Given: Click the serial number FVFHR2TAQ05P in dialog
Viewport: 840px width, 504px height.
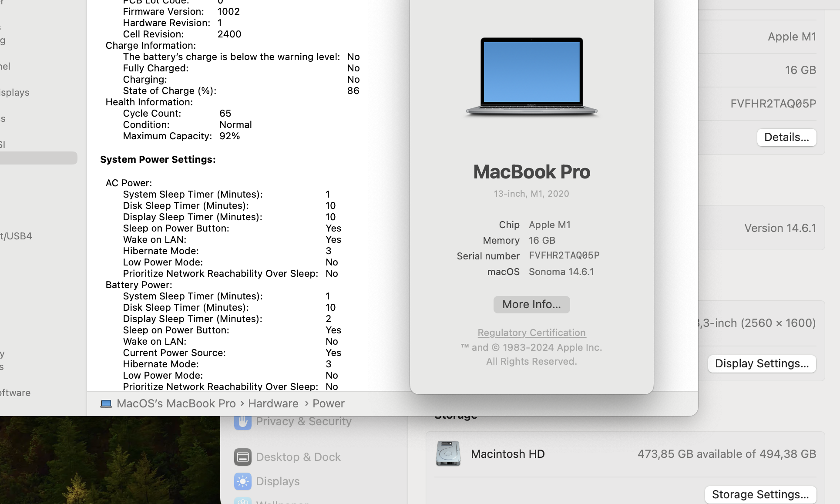Looking at the screenshot, I should (564, 255).
